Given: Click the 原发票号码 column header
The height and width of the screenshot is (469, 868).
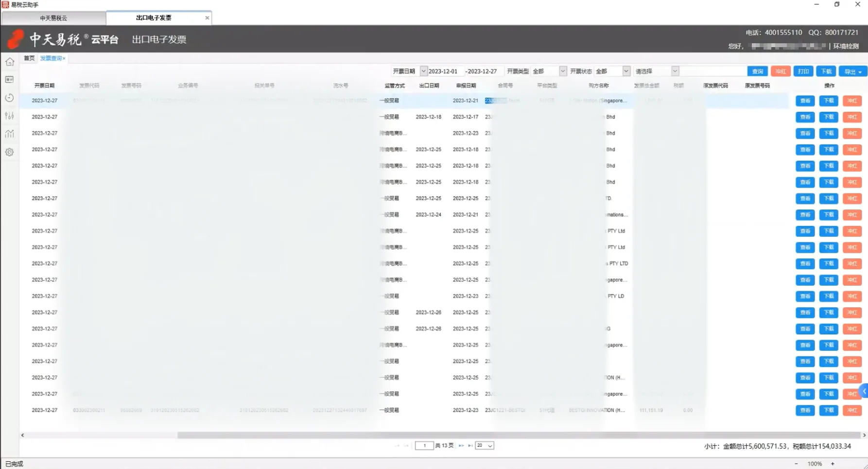Looking at the screenshot, I should [757, 86].
